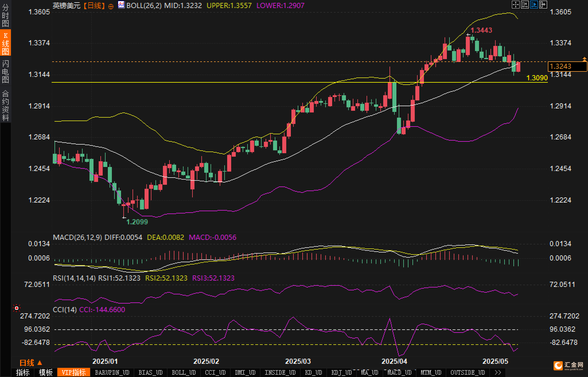Click the 指标 tab in bottom bar
The height and width of the screenshot is (377, 588).
tap(23, 372)
